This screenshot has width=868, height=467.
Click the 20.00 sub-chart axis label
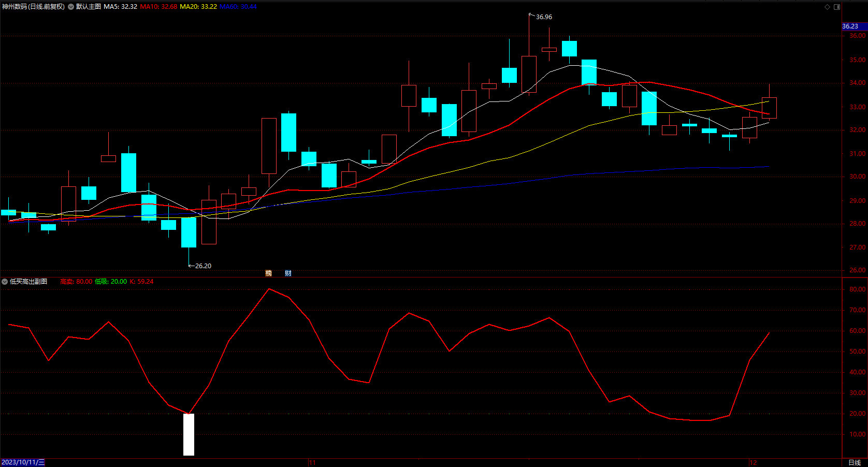click(857, 414)
